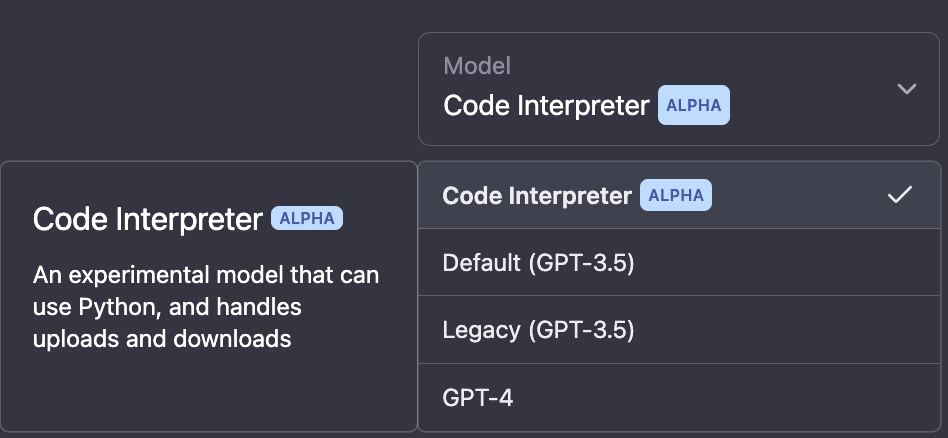The width and height of the screenshot is (948, 438).
Task: Click ALPHA badge in the description card
Action: point(307,219)
